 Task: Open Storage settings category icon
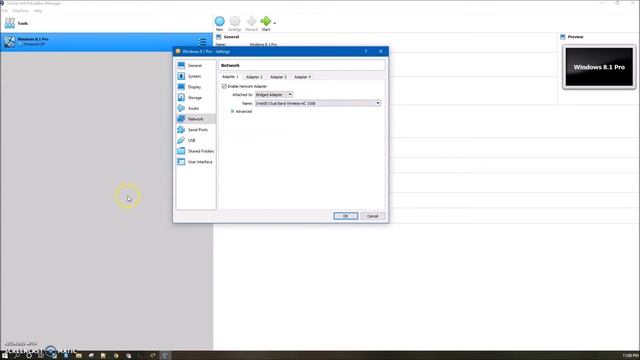coord(181,98)
